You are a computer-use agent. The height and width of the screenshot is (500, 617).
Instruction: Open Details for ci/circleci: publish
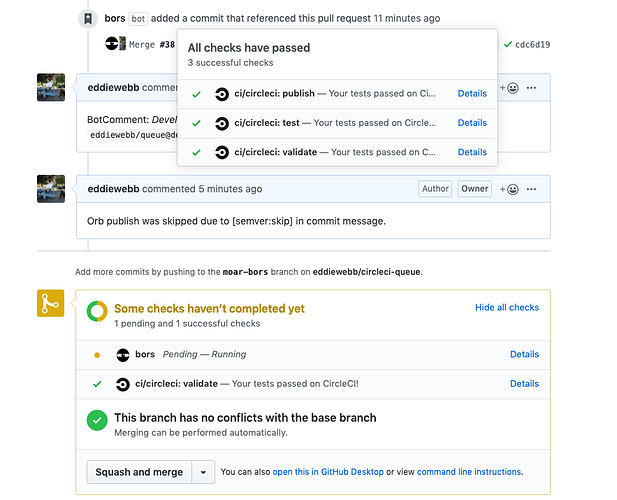(472, 93)
